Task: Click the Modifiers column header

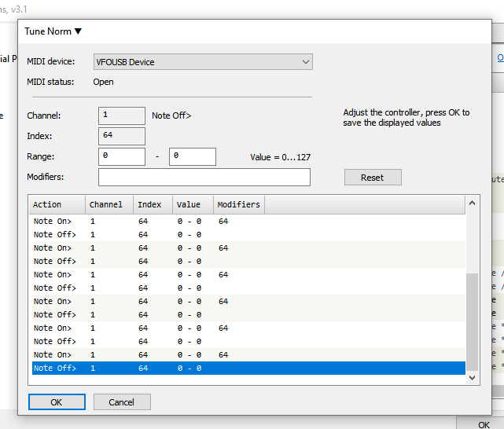Action: click(238, 204)
